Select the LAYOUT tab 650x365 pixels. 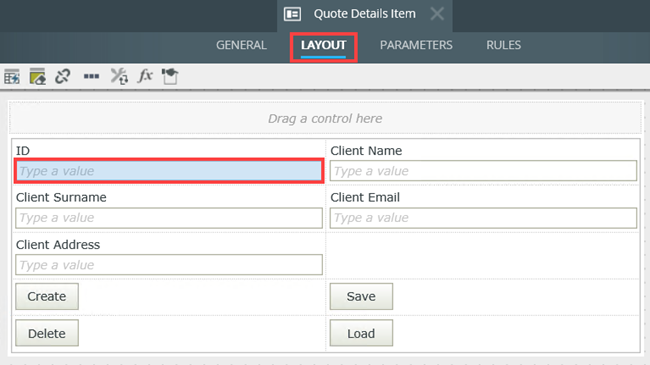[323, 45]
